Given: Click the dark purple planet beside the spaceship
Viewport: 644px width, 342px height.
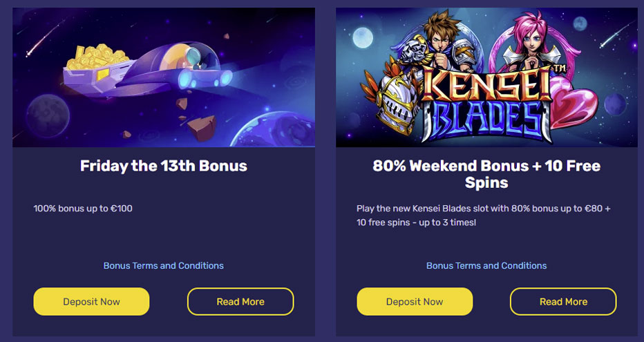Looking at the screenshot, I should (48, 116).
